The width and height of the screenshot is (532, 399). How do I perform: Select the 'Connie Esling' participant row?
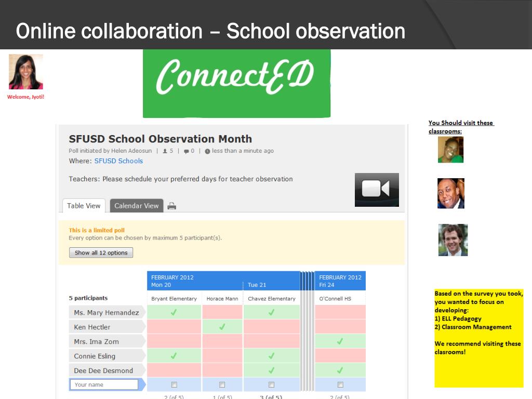point(107,356)
